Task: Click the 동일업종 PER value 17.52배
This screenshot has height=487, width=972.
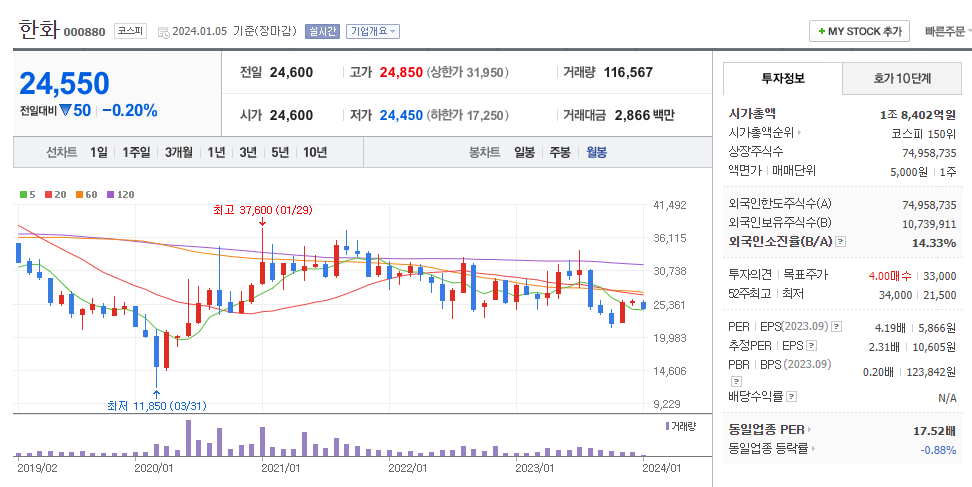Action: 934,431
